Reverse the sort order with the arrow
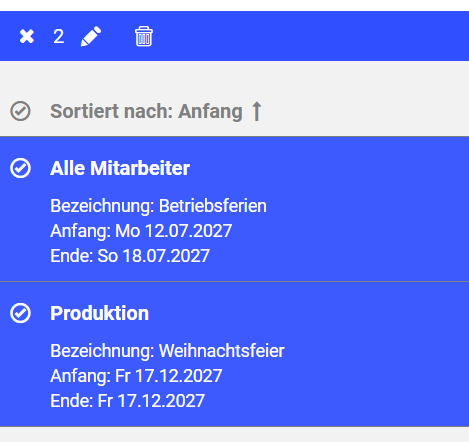This screenshot has width=469, height=442. point(256,111)
